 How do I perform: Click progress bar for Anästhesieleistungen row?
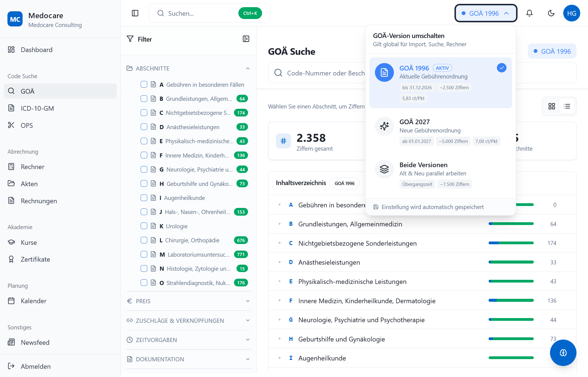tap(511, 262)
